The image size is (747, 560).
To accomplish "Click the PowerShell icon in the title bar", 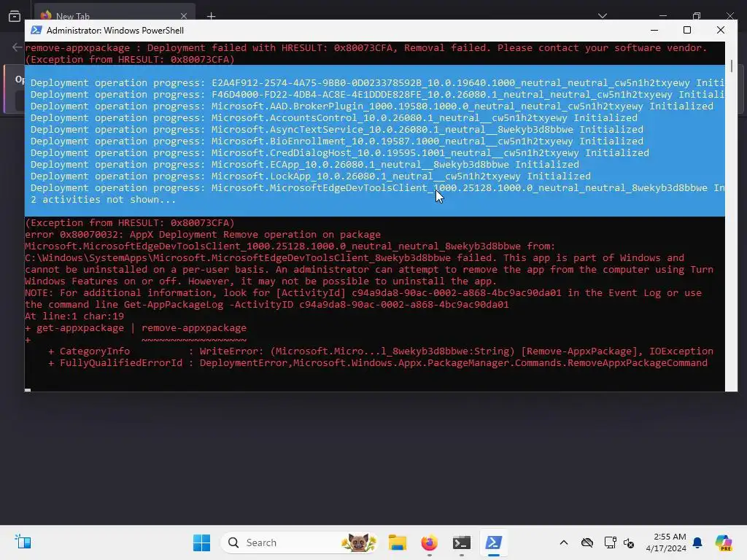I will 36,31.
